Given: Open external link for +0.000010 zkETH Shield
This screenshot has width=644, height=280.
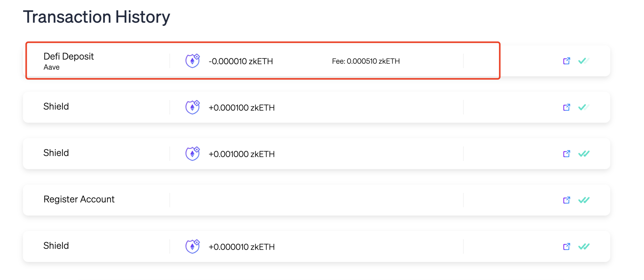Looking at the screenshot, I should click(566, 246).
